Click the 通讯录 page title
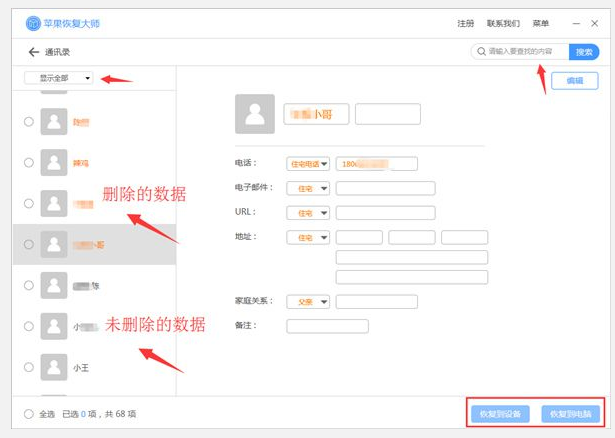 57,52
